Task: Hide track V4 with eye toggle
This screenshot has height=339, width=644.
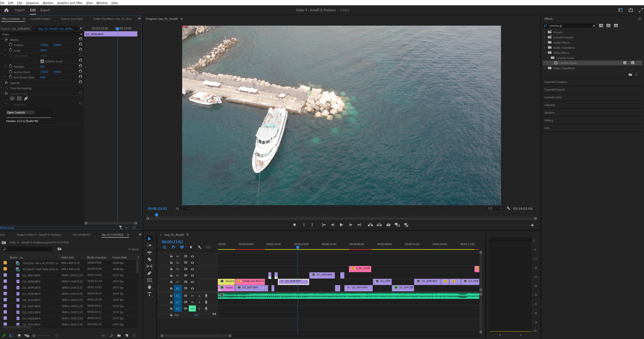Action: pyautogui.click(x=192, y=269)
